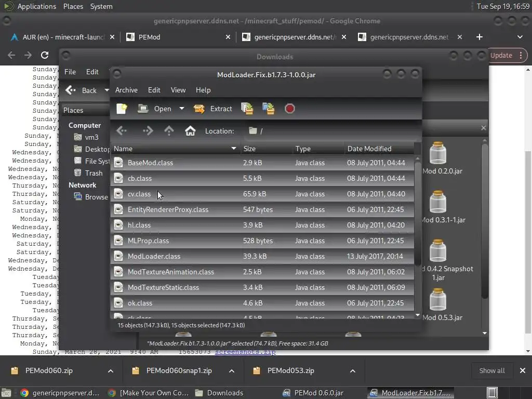This screenshot has height=399, width=532.
Task: Click the Extract button in archive toolbar
Action: 212,109
